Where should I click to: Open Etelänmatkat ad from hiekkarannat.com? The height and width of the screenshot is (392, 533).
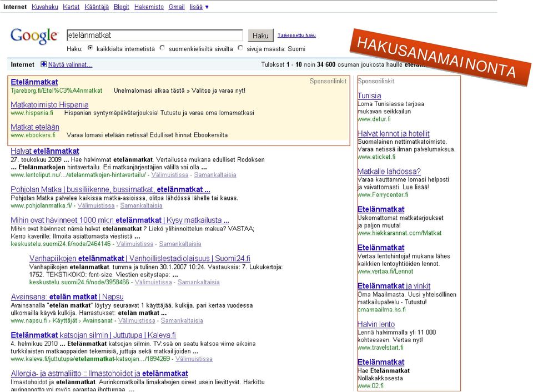[381, 209]
